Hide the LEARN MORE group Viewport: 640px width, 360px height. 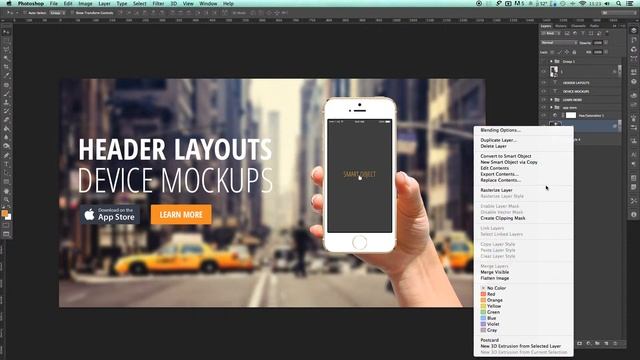tap(544, 100)
